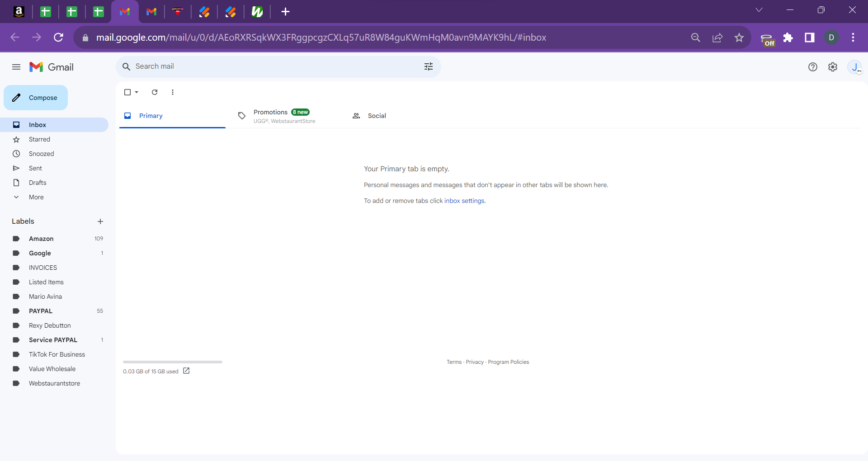This screenshot has width=868, height=461.
Task: Open the select dropdown arrow next to checkbox
Action: [137, 92]
